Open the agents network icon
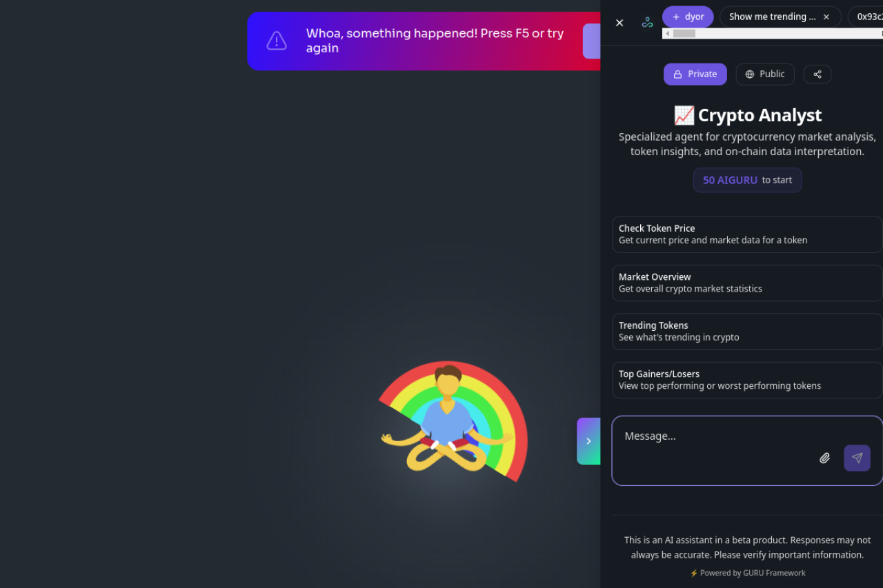This screenshot has height=588, width=883. (647, 22)
